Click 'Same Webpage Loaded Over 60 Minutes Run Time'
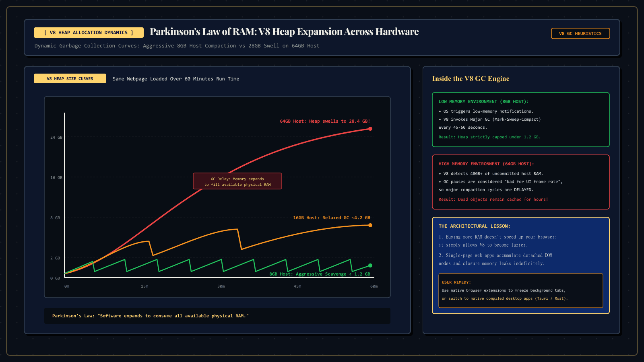 [x=176, y=79]
